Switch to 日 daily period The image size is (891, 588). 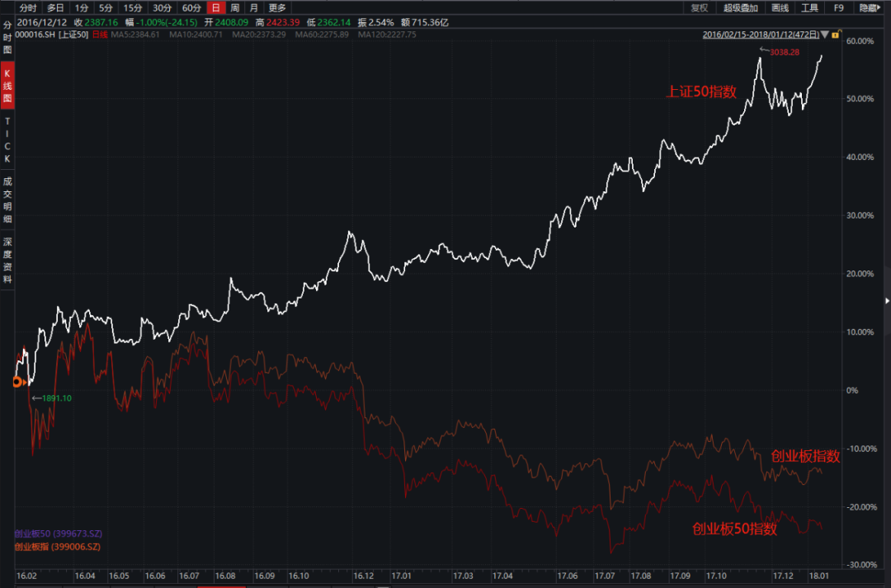[215, 7]
